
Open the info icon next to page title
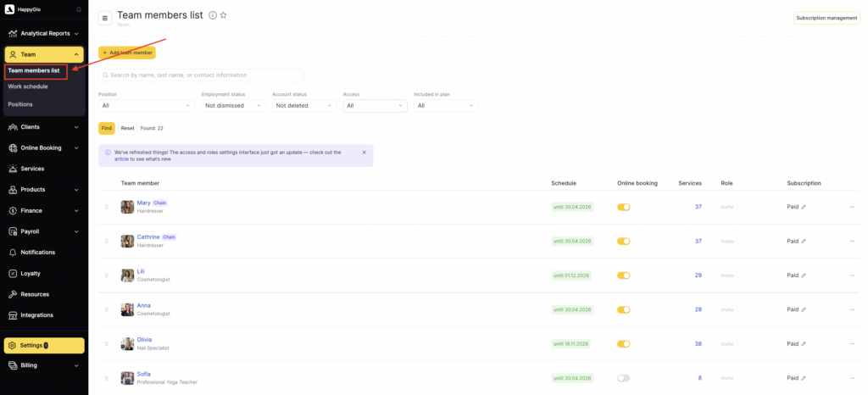pos(212,15)
